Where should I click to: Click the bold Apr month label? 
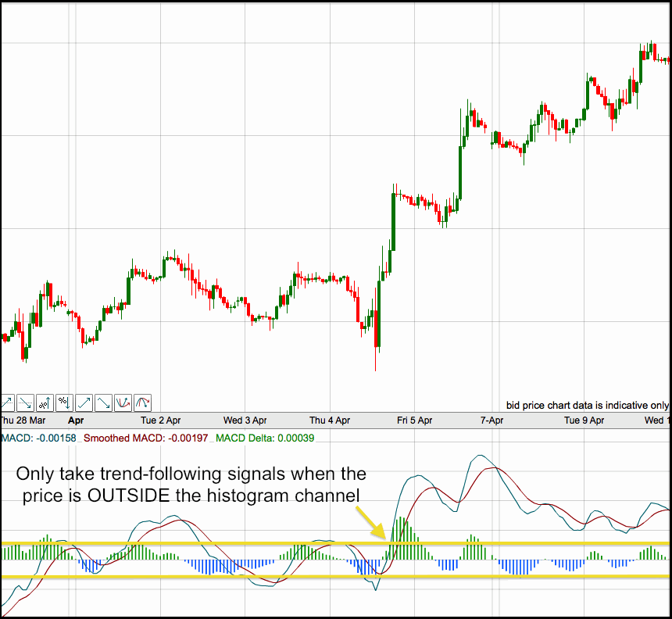point(76,420)
